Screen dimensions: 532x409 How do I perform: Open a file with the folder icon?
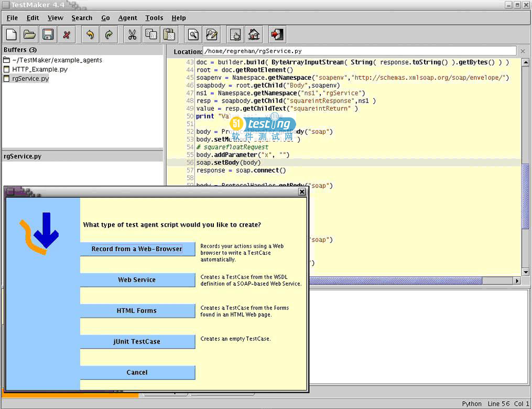pyautogui.click(x=29, y=34)
